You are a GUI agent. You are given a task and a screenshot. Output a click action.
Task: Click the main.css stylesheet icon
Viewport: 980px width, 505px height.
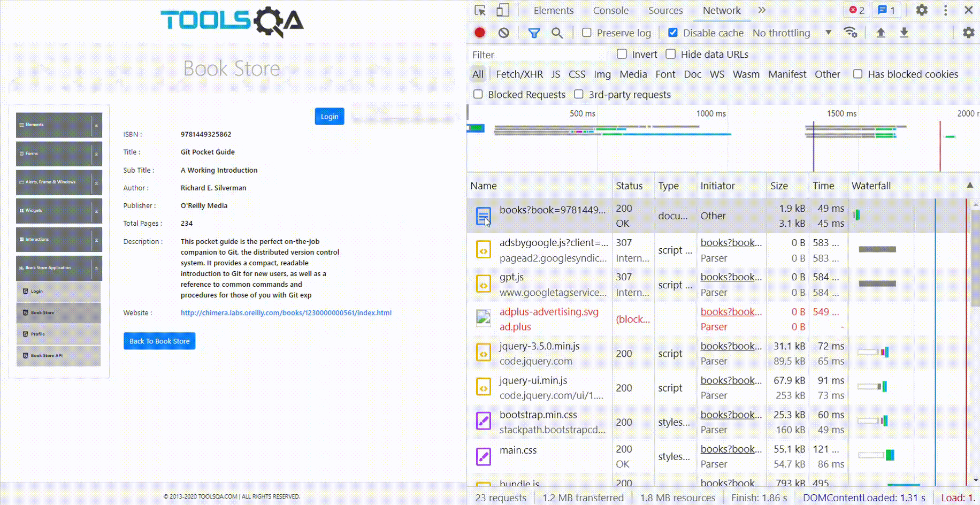(x=484, y=456)
